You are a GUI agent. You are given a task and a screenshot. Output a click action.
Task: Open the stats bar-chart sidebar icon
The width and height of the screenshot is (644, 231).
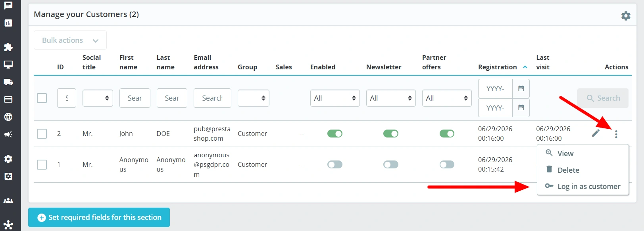point(8,23)
